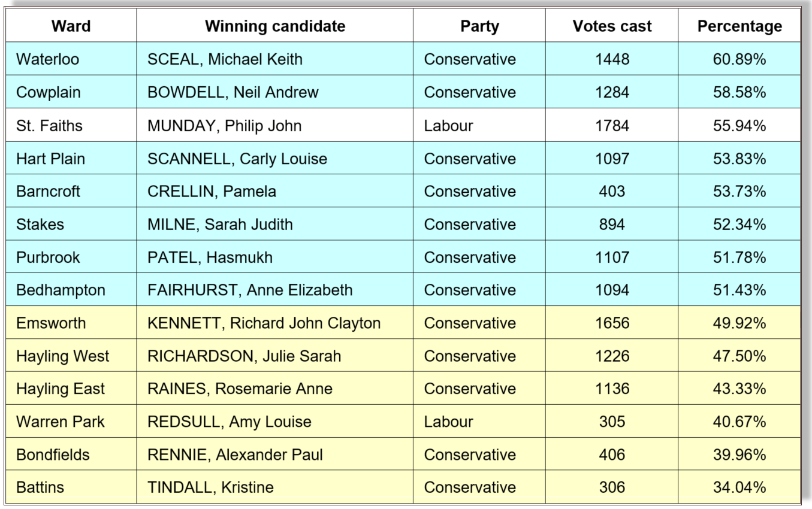The image size is (812, 509).
Task: Select the Bondfields ward cell
Action: coord(53,455)
